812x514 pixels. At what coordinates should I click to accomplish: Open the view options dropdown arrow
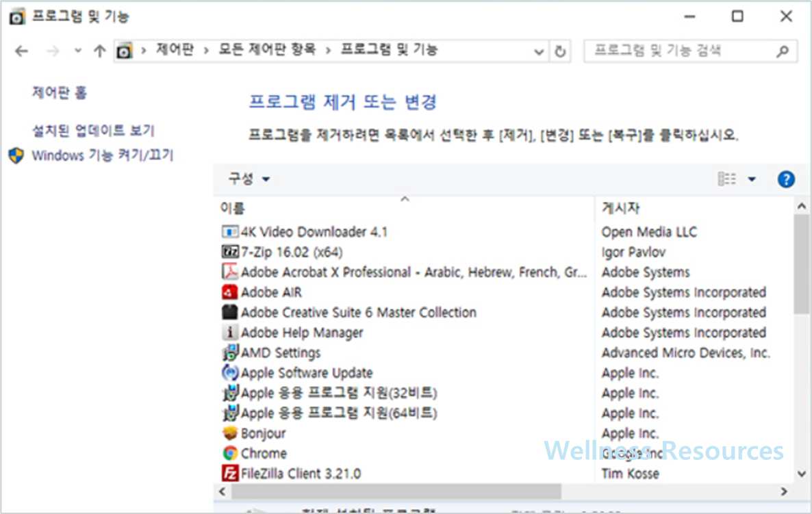coord(752,179)
